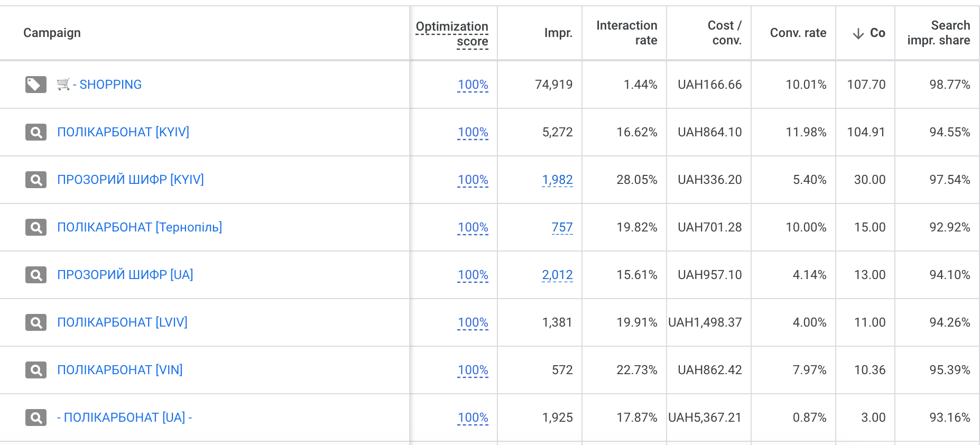The width and height of the screenshot is (980, 445).
Task: Click the 1,982 impressions value link
Action: pyautogui.click(x=558, y=180)
